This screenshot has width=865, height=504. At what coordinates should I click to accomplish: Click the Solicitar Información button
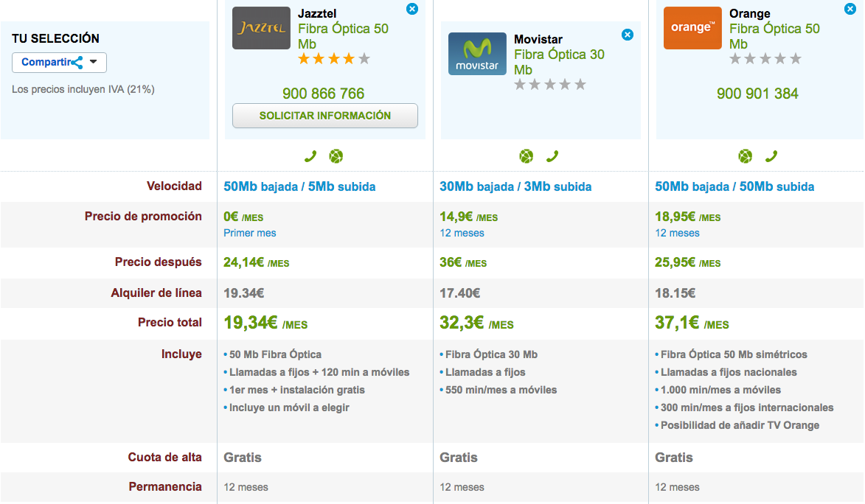point(325,116)
